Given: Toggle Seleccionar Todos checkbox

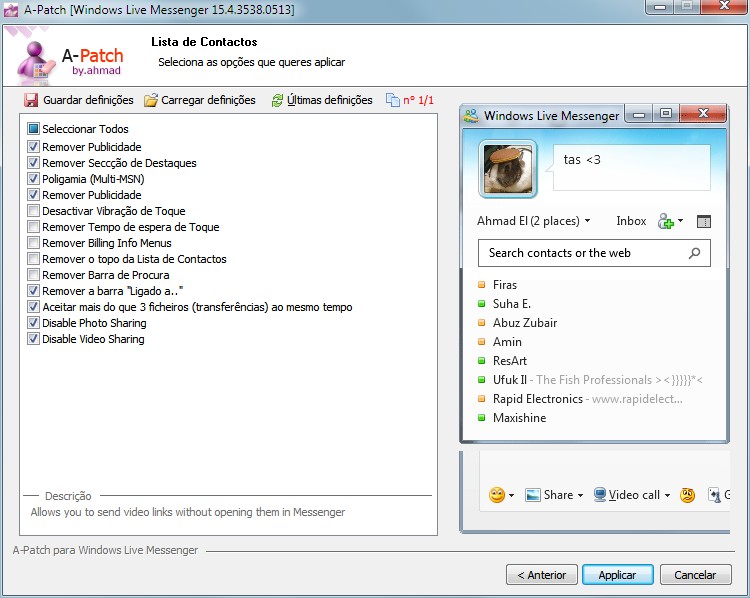Looking at the screenshot, I should point(33,129).
